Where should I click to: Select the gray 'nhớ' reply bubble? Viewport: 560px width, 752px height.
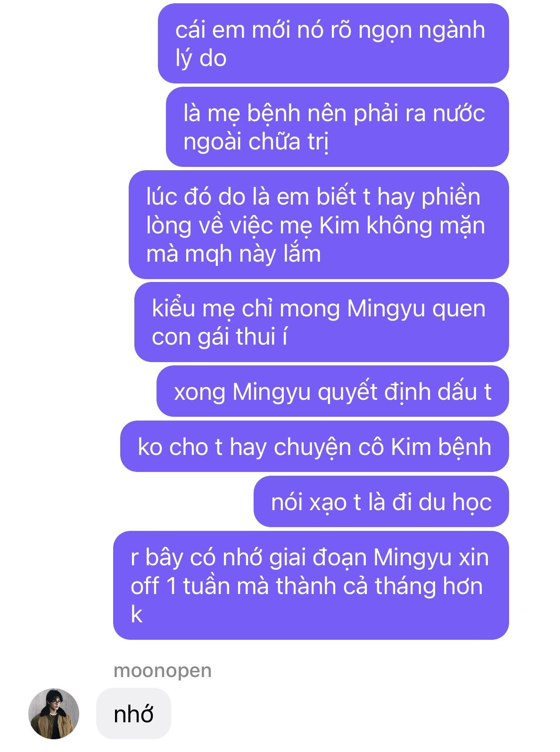pyautogui.click(x=133, y=714)
